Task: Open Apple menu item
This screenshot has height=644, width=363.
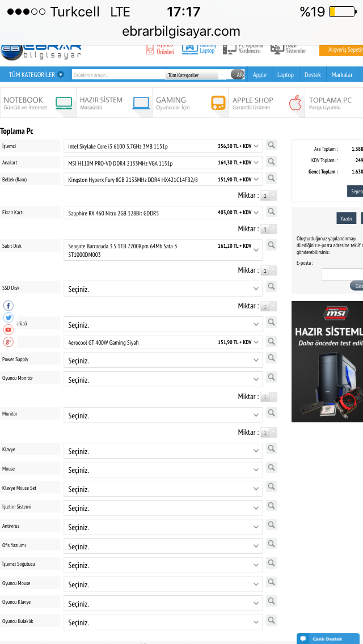Action: tap(259, 75)
